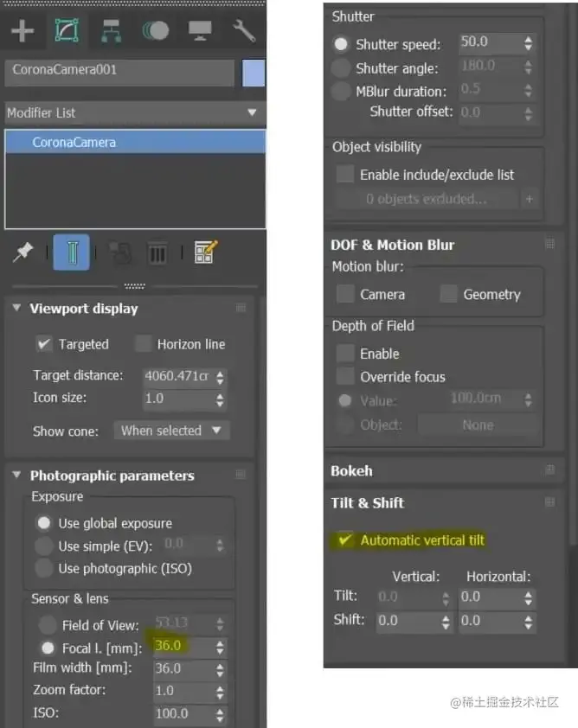Check the Override focus checkbox
578x728 pixels.
pyautogui.click(x=345, y=376)
